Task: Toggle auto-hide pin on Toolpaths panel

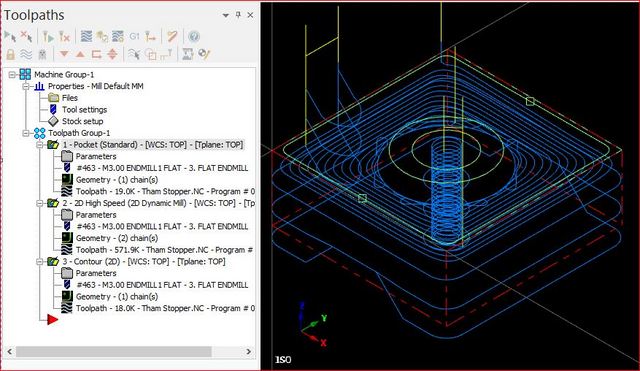Action: 238,15
